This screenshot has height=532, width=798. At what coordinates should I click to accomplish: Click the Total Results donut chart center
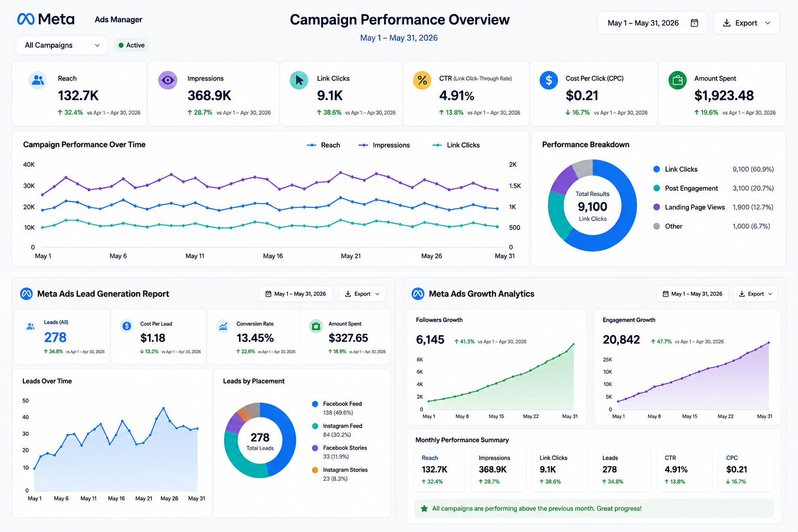point(592,206)
